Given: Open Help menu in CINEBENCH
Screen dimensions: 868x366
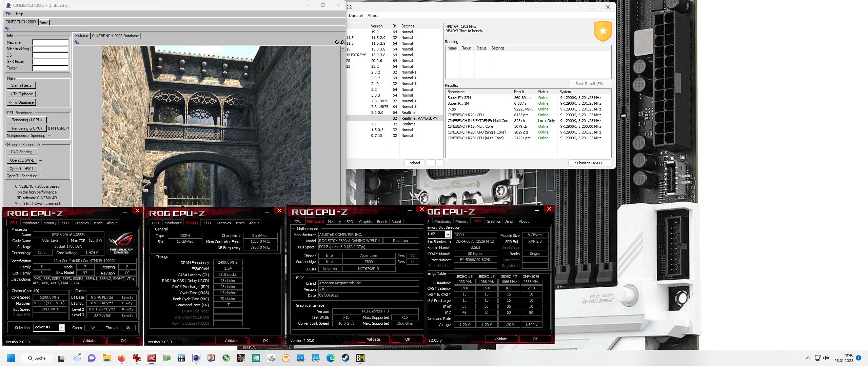Looking at the screenshot, I should coord(20,14).
